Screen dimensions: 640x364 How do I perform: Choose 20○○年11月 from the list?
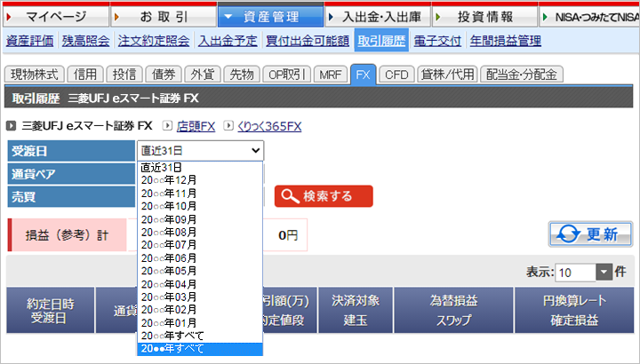click(200, 194)
